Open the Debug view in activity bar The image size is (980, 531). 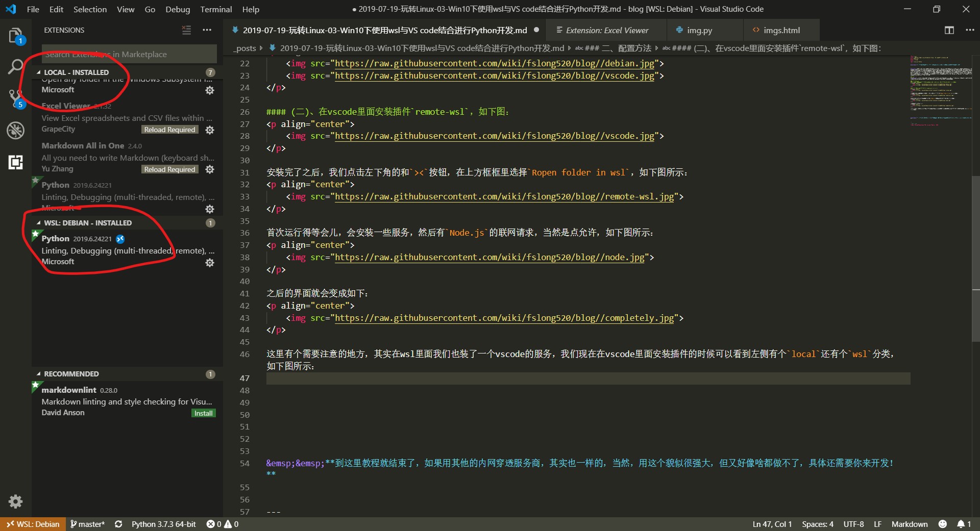pyautogui.click(x=15, y=130)
